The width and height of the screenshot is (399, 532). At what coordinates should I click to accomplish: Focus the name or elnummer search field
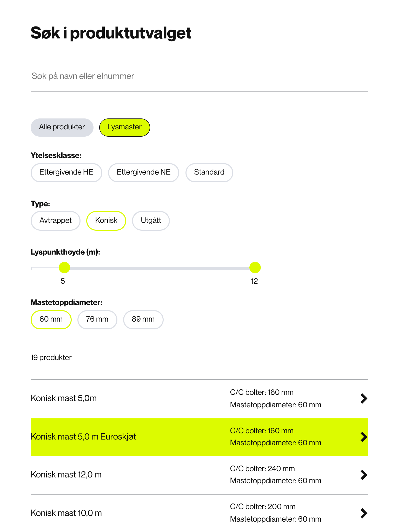point(199,76)
